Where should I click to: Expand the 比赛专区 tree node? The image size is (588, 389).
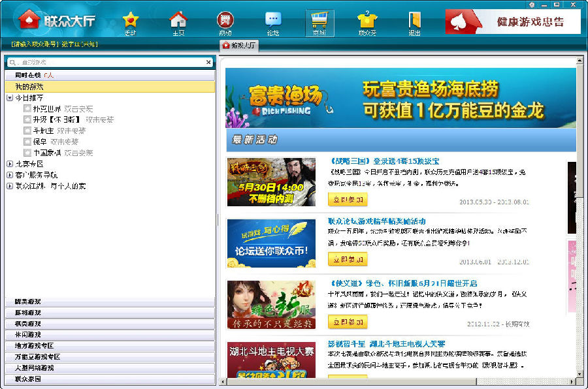pyautogui.click(x=10, y=164)
